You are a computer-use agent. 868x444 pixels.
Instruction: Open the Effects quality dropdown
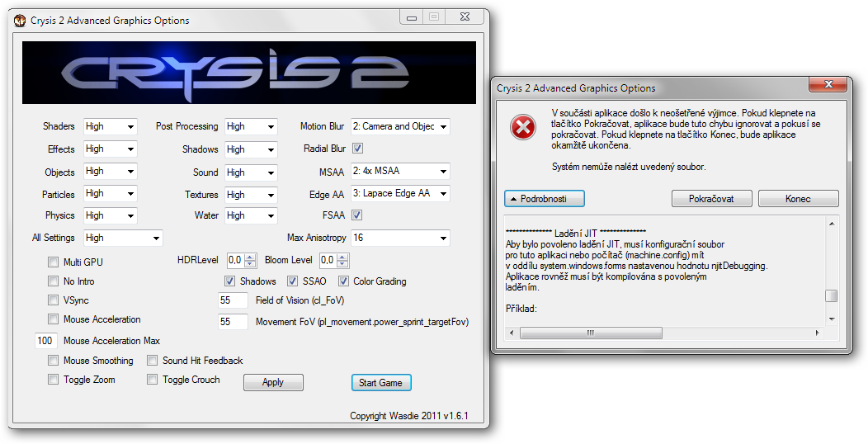pyautogui.click(x=111, y=149)
